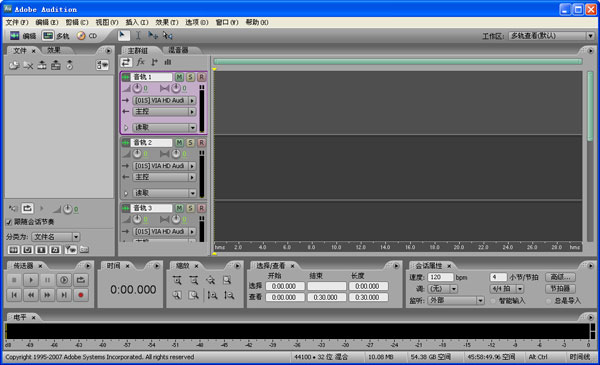Select the 总是导入 radio option
The height and width of the screenshot is (365, 600).
click(548, 301)
